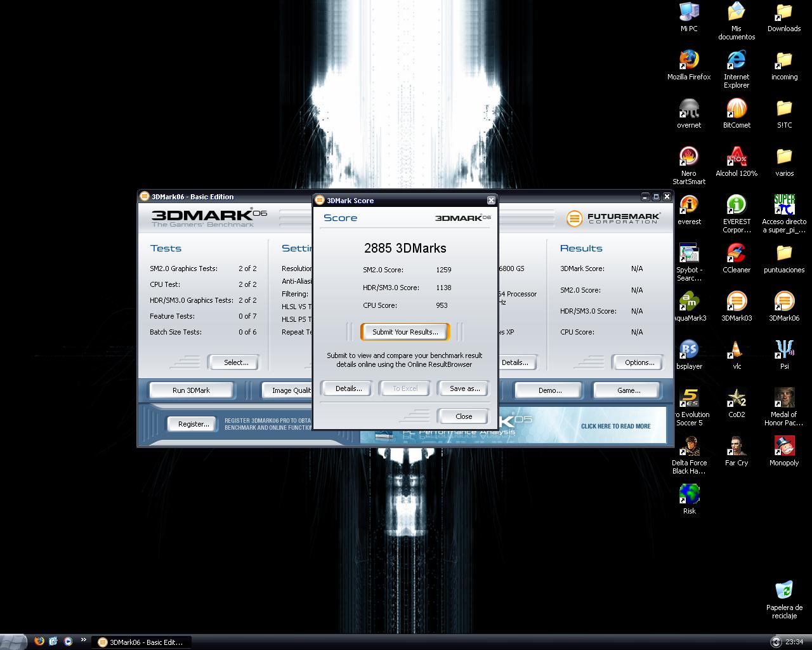Launch 3DMark06 desktop shortcut
Viewport: 812px width, 650px height.
pyautogui.click(x=784, y=306)
